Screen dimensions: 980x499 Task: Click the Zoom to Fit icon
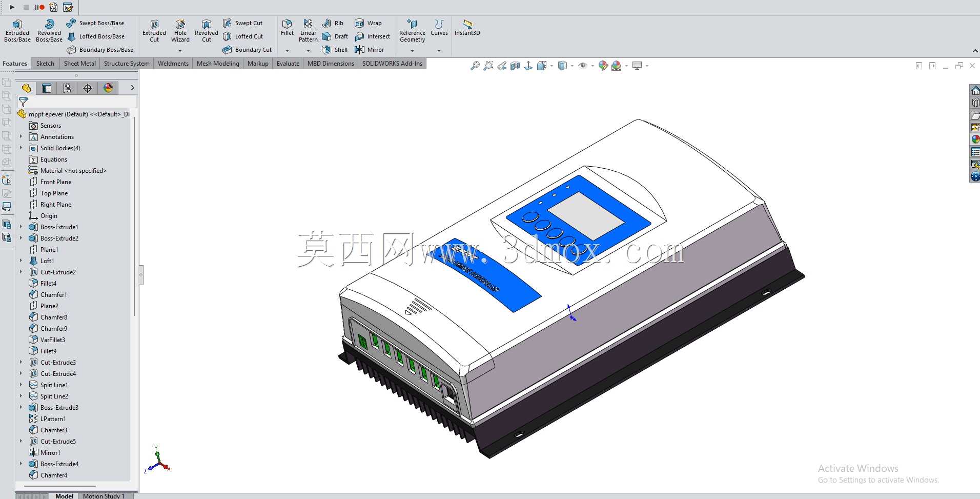point(475,66)
